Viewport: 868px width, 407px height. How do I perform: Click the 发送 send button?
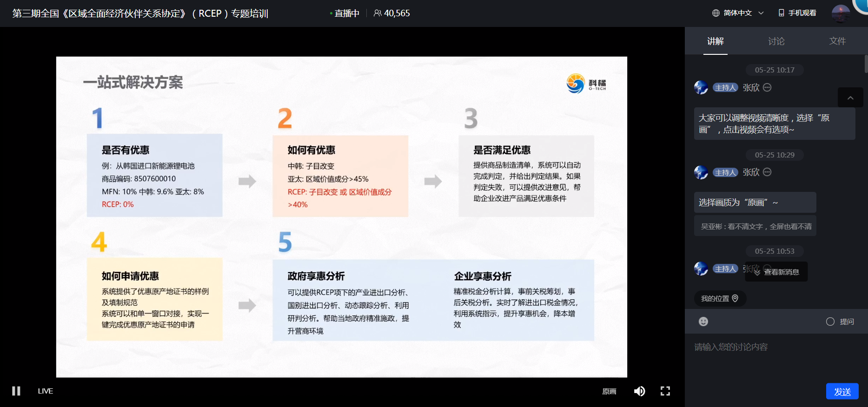tap(842, 391)
